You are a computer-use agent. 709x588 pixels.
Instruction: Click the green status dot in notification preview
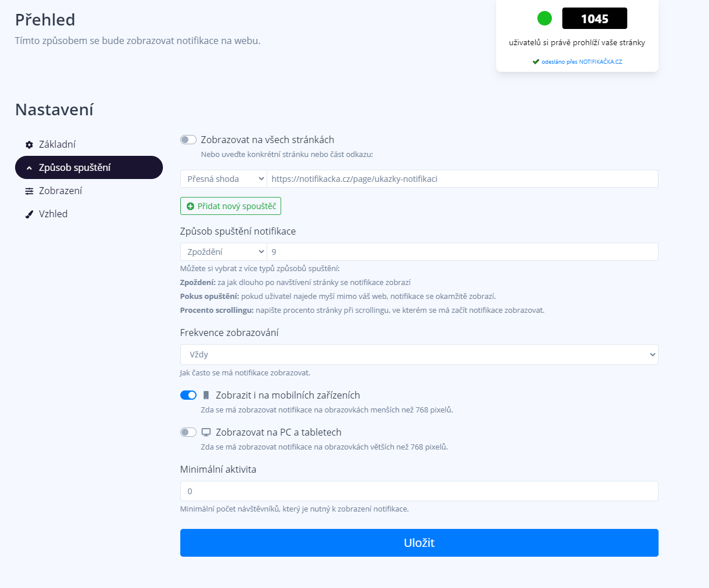[544, 19]
